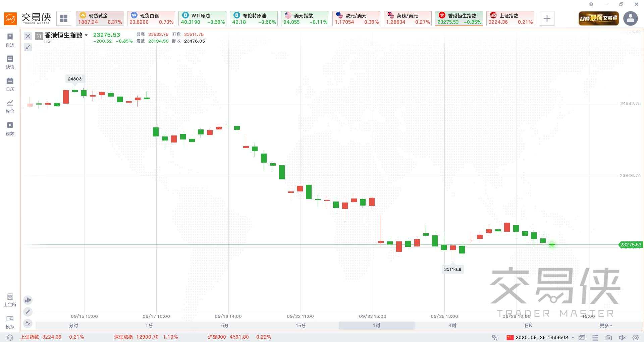
Task: Select 美元指数 quote tile
Action: [305, 18]
